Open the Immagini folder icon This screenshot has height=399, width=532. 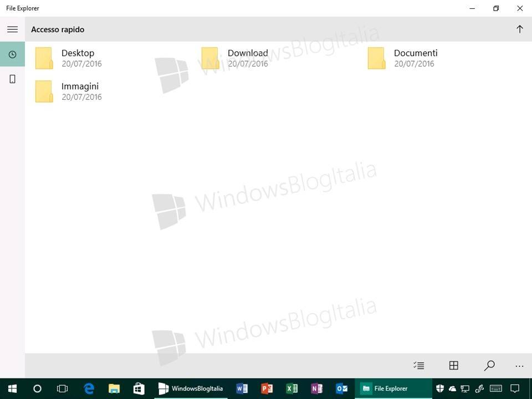click(44, 91)
